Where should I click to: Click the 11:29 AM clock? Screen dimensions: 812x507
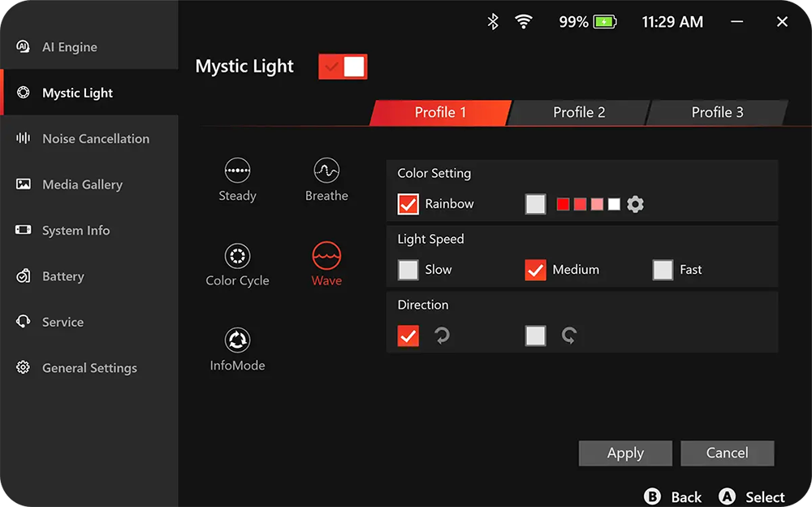pos(672,22)
